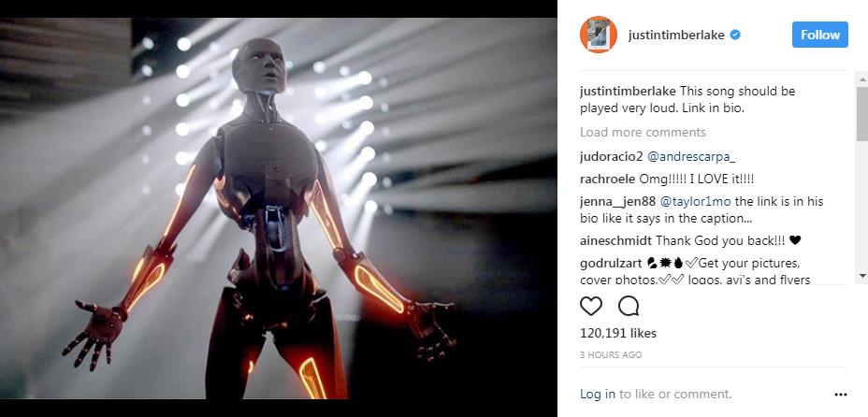Like the post with the heart icon
The height and width of the screenshot is (417, 868).
[590, 306]
